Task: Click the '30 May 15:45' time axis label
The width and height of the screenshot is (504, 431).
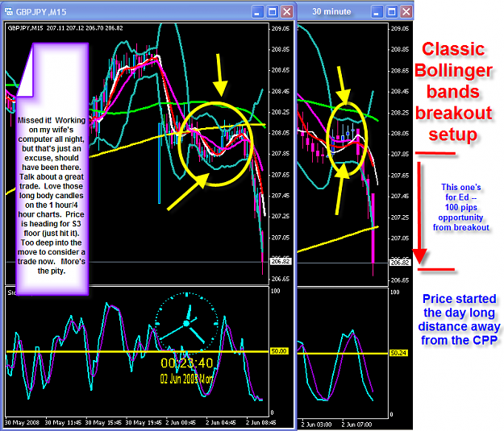Action: (x=103, y=422)
